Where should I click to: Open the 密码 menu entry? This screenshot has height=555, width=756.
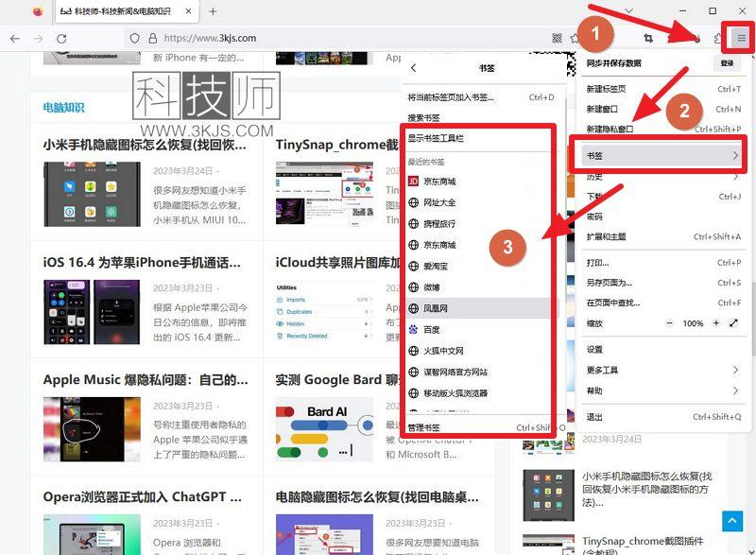tap(663, 217)
